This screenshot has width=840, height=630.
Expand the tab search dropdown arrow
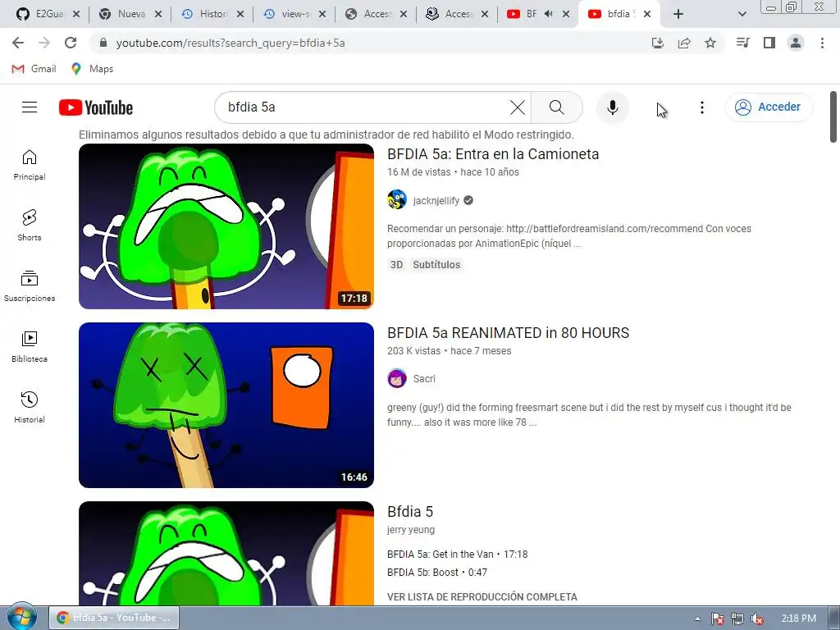click(742, 14)
